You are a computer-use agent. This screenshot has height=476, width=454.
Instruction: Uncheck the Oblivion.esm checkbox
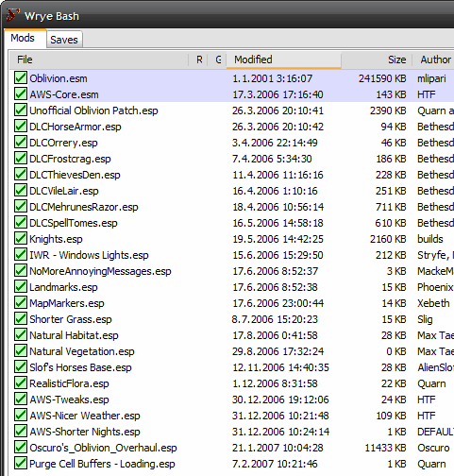click(21, 77)
